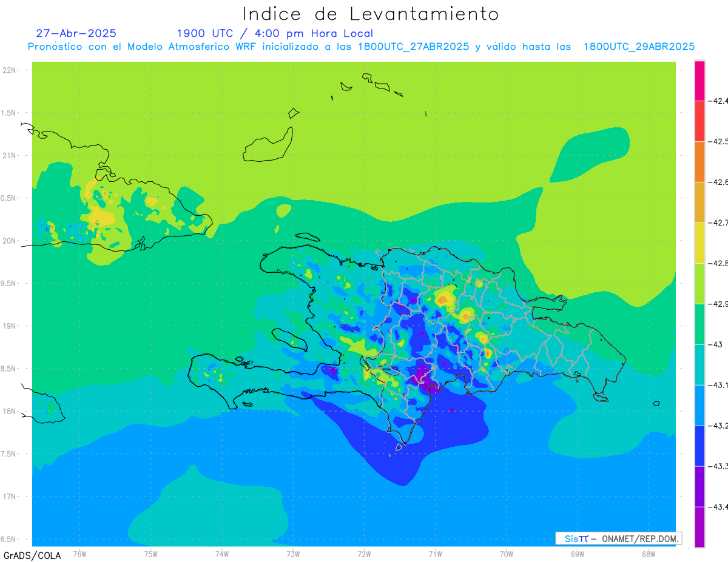
Task: Select the date text '27-Abr-2025'
Action: pos(76,33)
